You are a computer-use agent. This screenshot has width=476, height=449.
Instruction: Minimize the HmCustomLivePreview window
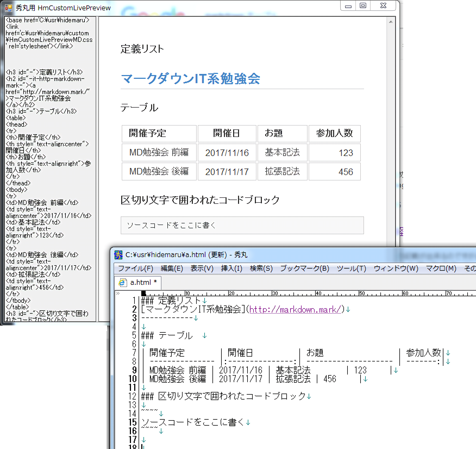point(348,6)
